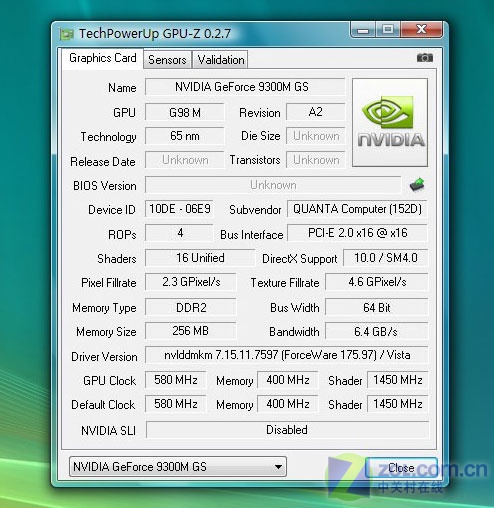This screenshot has height=508, width=494.
Task: Click the GPU field showing G98 M
Action: tap(185, 112)
